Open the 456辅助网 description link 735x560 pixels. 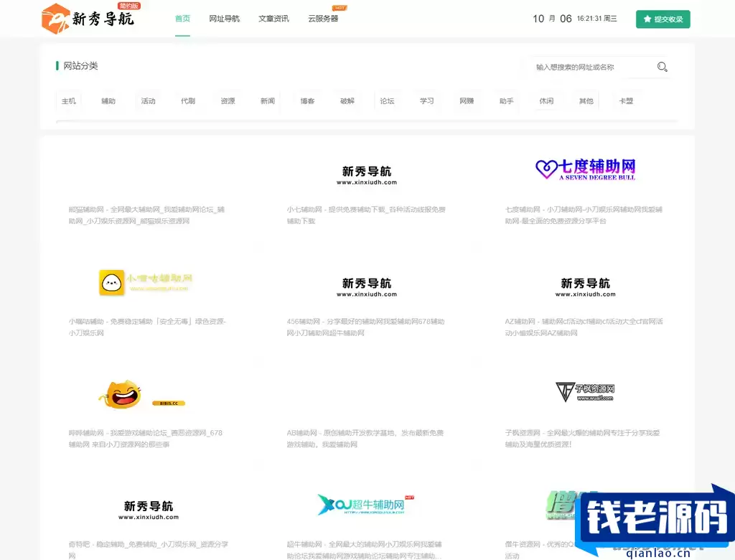click(x=365, y=327)
